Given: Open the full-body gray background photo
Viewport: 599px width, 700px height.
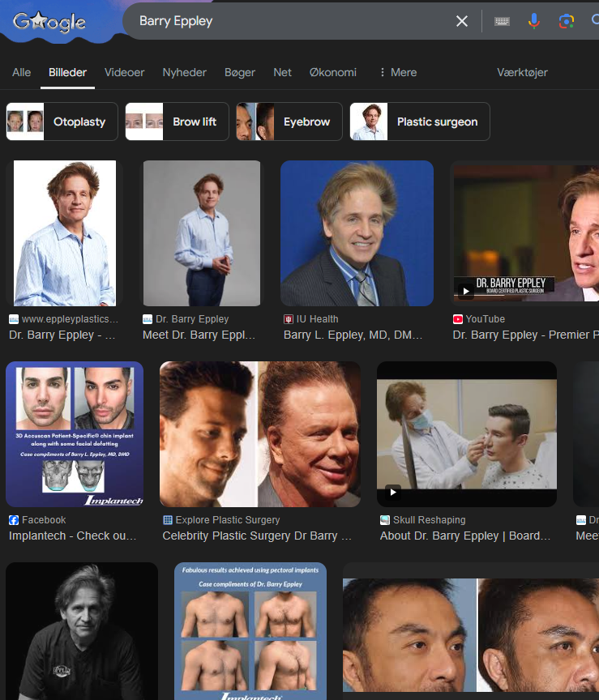Looking at the screenshot, I should point(202,233).
